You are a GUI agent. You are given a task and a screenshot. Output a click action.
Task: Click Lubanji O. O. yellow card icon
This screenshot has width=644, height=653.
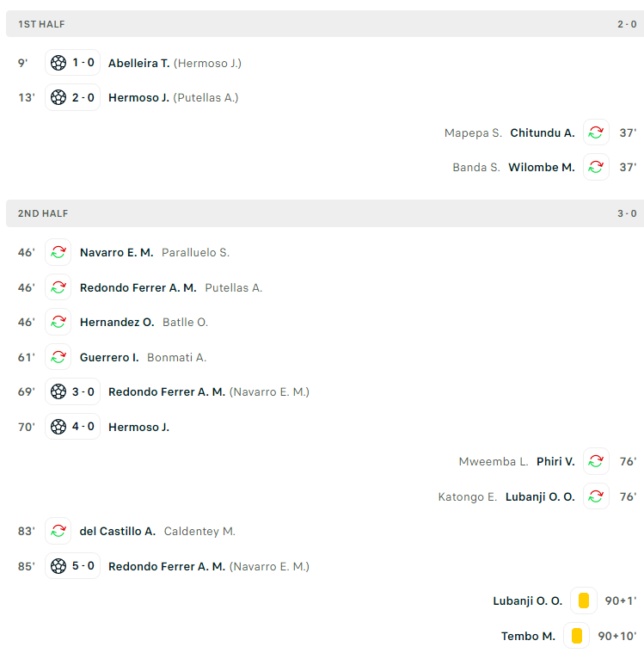(x=584, y=601)
